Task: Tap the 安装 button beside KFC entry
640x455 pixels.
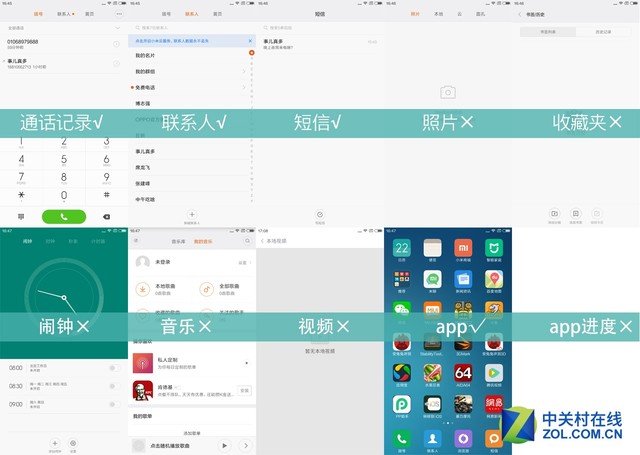Action: click(x=244, y=391)
